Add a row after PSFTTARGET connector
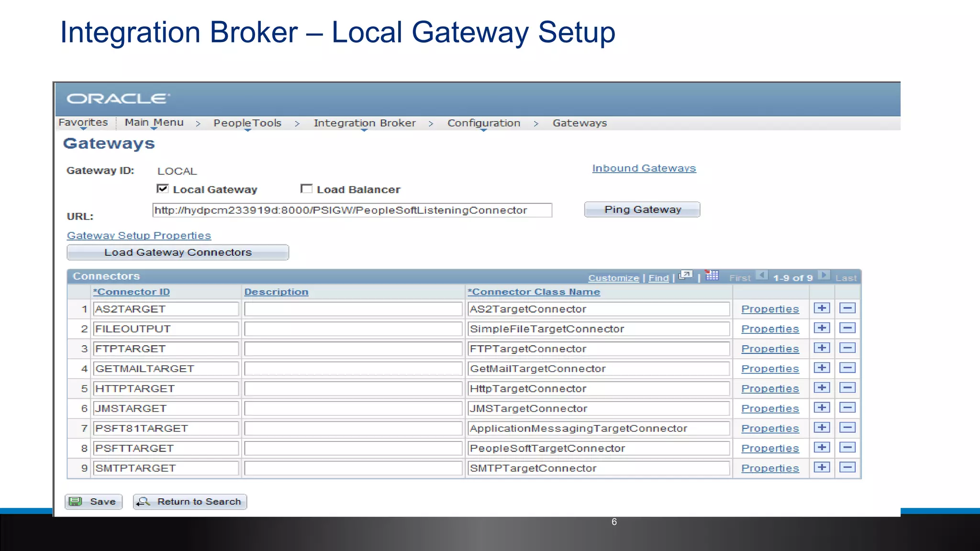The height and width of the screenshot is (551, 980). pos(822,448)
